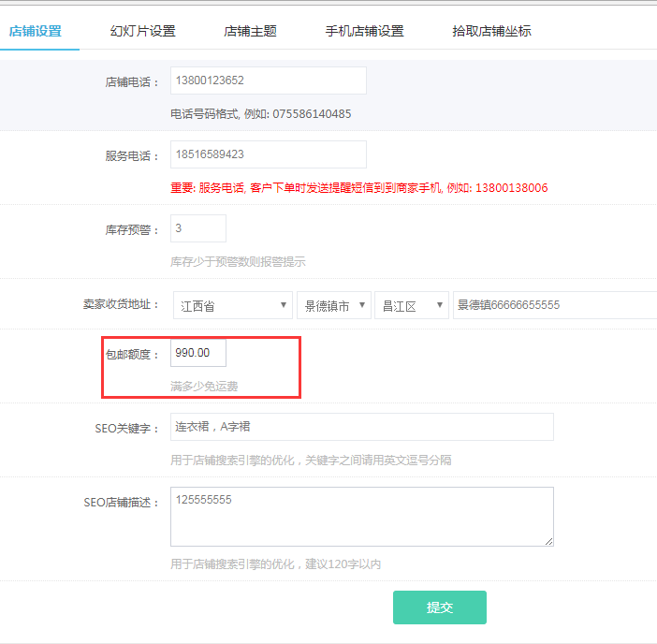The height and width of the screenshot is (644, 657).
Task: Click the 库存预警 number field
Action: tap(197, 228)
